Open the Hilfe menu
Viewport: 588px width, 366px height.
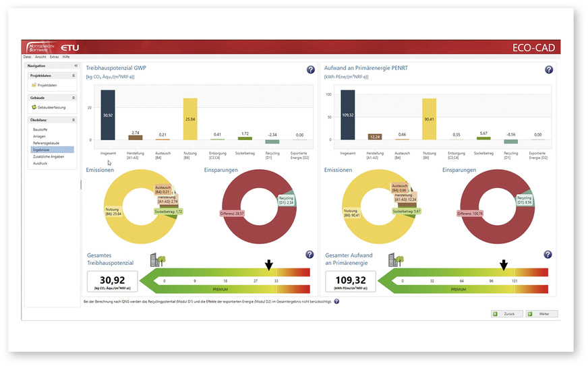tap(66, 57)
